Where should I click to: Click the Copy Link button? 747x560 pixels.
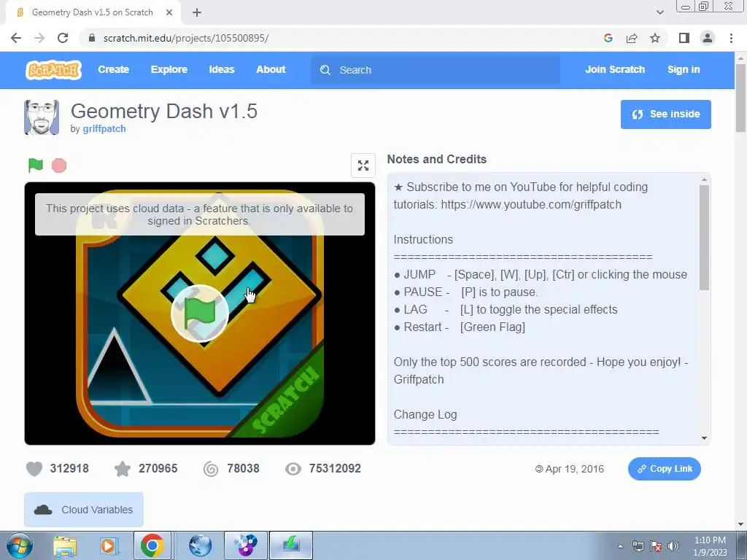click(x=664, y=469)
